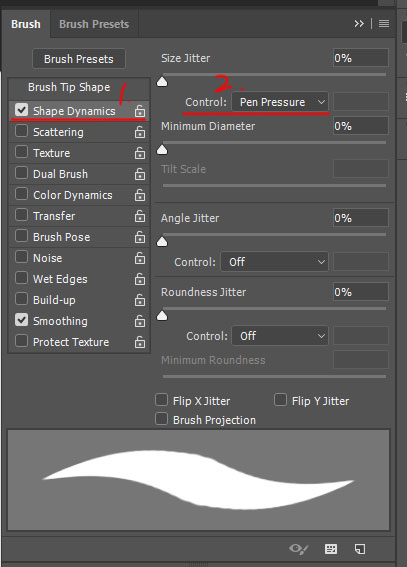Enable the Dual Brush checkbox
The height and width of the screenshot is (567, 407).
coord(21,173)
